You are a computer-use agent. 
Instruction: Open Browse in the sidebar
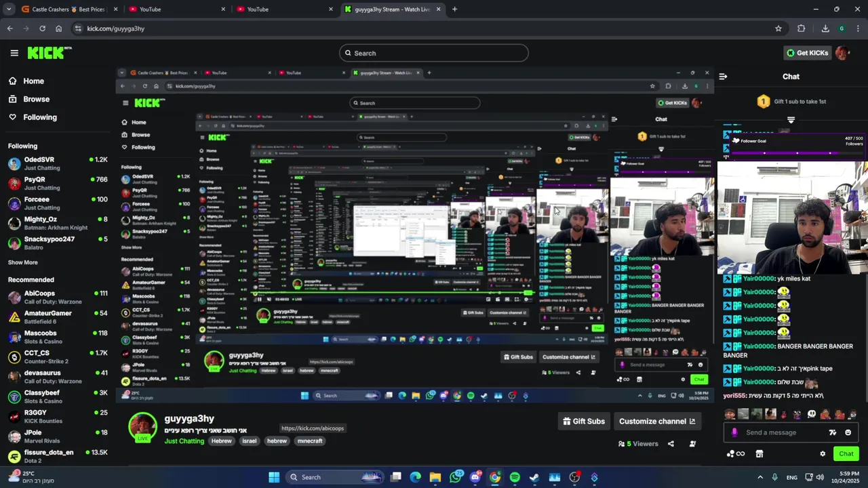[28, 99]
